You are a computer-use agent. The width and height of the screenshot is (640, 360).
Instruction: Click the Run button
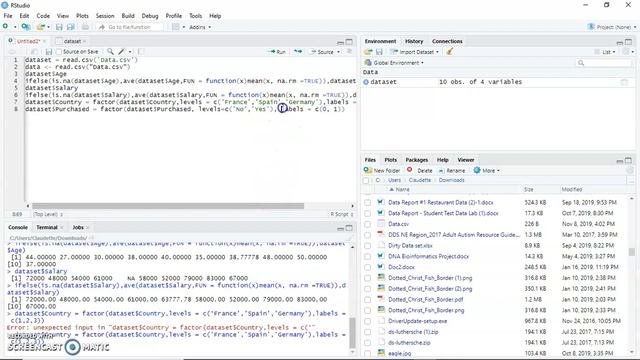[277, 52]
